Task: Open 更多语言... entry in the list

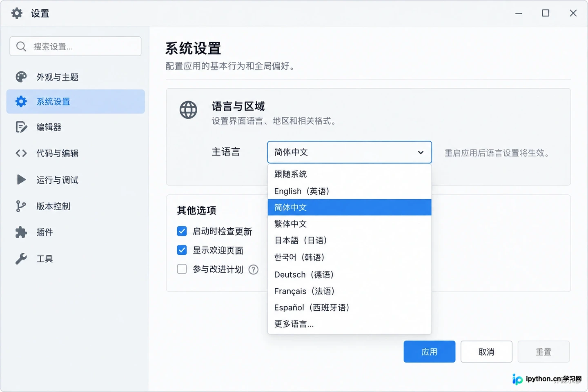Action: 350,324
